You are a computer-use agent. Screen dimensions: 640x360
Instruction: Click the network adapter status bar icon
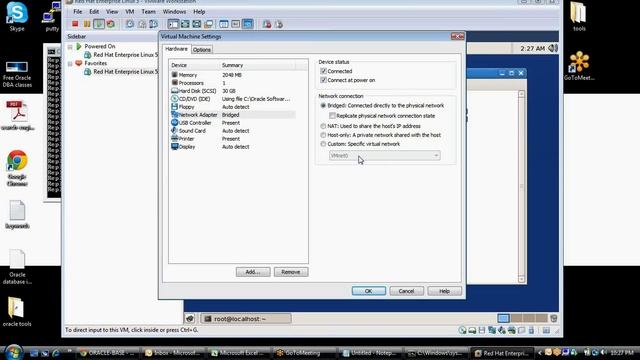click(x=492, y=330)
